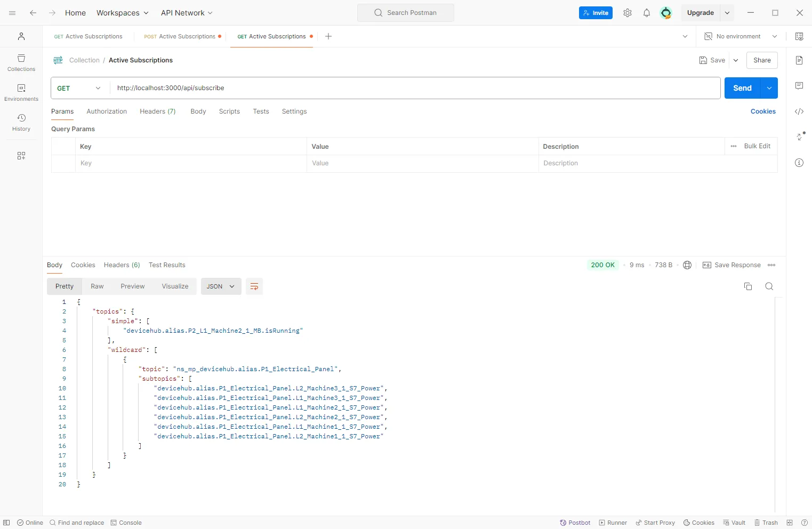812x529 pixels.
Task: Expand the Upgrade options arrow
Action: tap(727, 13)
